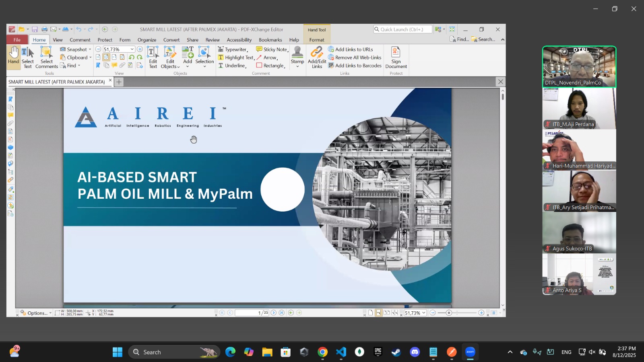This screenshot has width=644, height=362.
Task: Switch to the Protect ribbon tab
Action: tap(105, 40)
